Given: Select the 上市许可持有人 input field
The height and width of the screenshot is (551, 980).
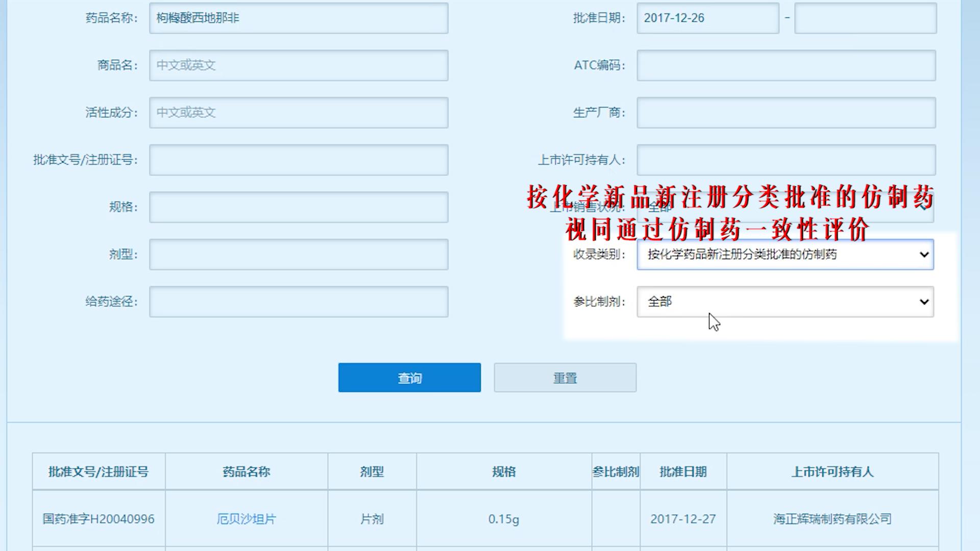Looking at the screenshot, I should coord(784,160).
